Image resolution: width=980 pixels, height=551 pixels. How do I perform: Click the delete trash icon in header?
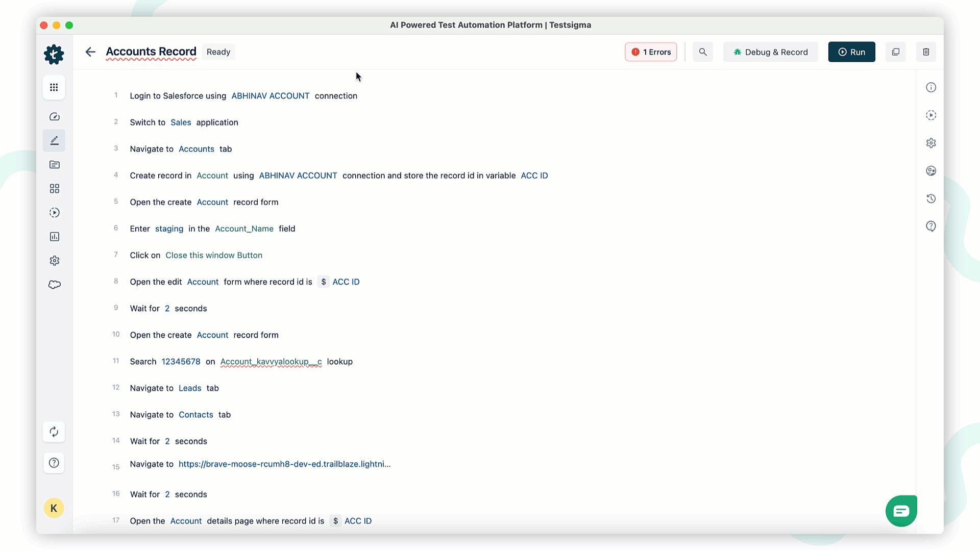click(x=926, y=52)
